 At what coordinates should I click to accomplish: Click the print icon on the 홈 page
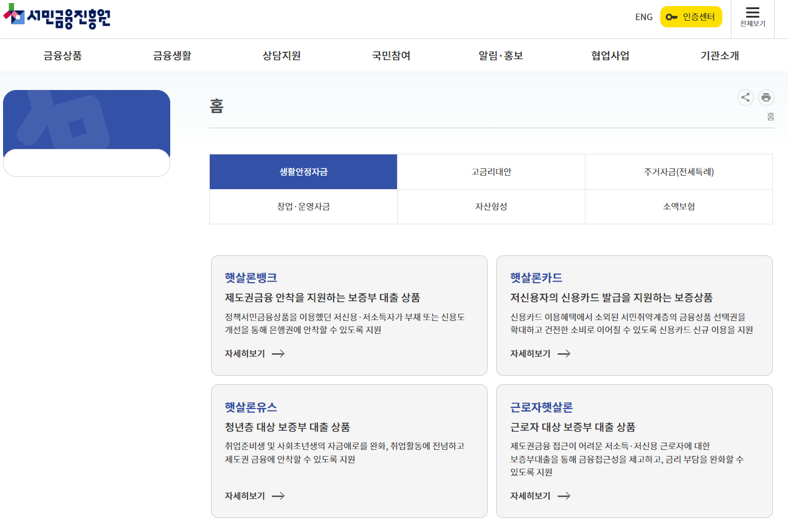click(x=766, y=97)
